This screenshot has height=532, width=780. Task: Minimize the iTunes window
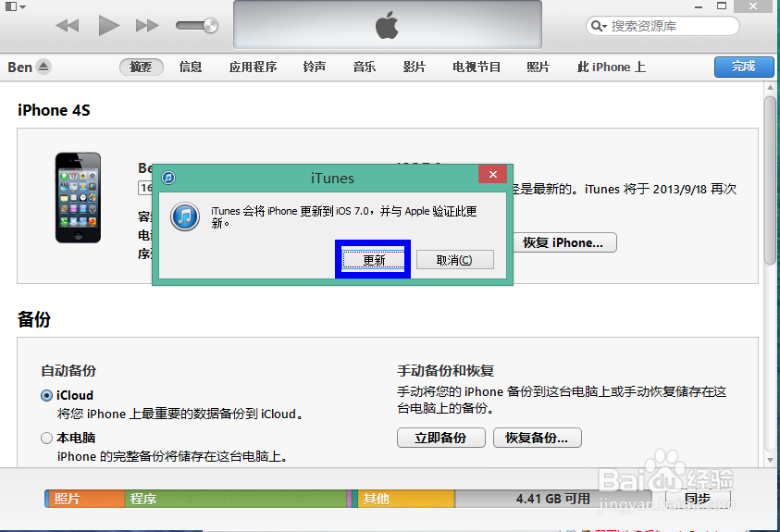click(x=699, y=6)
